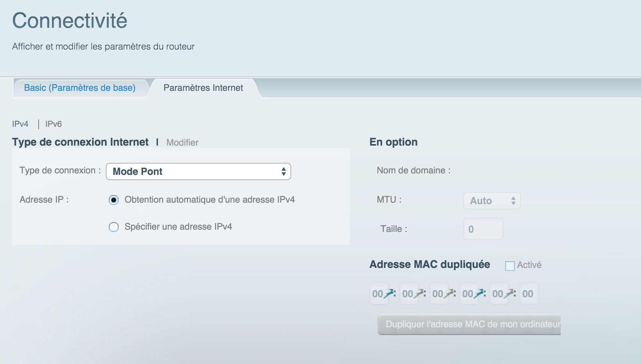Click the Adresse IP label
This screenshot has width=641, height=364.
point(44,200)
